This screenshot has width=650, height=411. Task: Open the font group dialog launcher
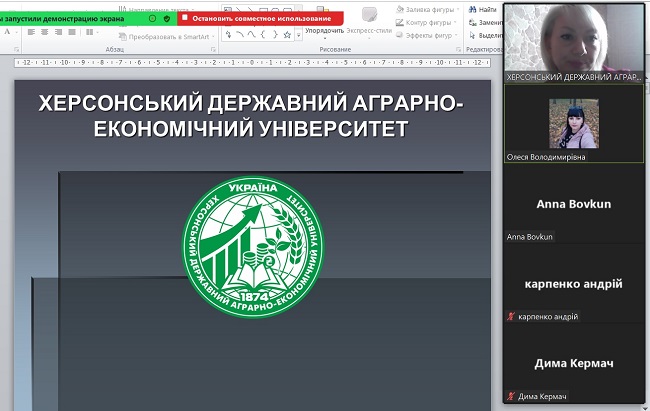[17, 49]
